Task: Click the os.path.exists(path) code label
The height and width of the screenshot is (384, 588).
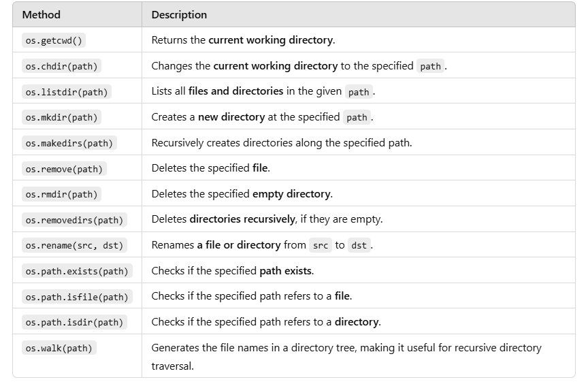Action: coord(77,271)
